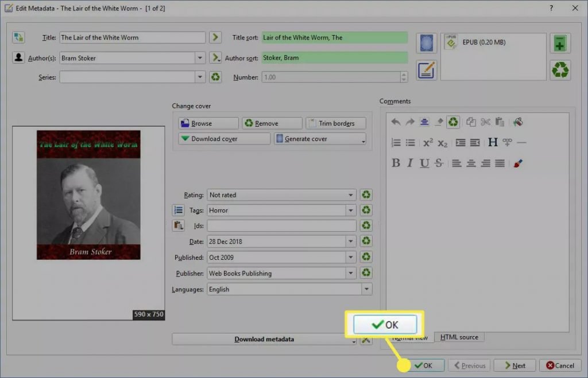
Task: Remove the selected format with the large recycle icon
Action: [x=560, y=70]
